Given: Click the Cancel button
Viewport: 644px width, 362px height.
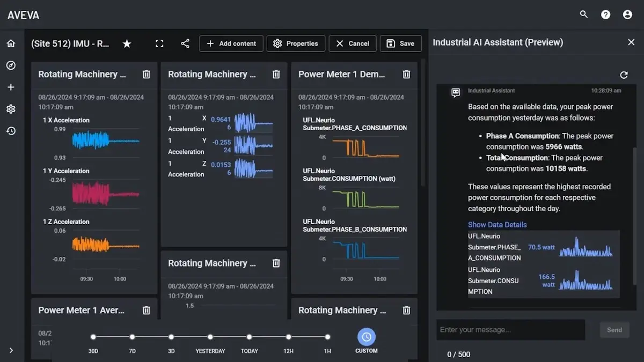Looking at the screenshot, I should pos(353,43).
